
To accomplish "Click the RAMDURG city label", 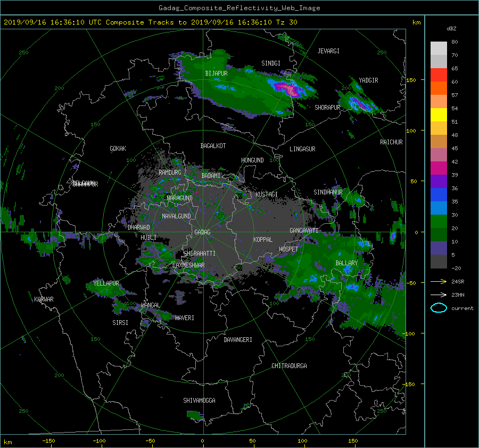I will 170,173.
